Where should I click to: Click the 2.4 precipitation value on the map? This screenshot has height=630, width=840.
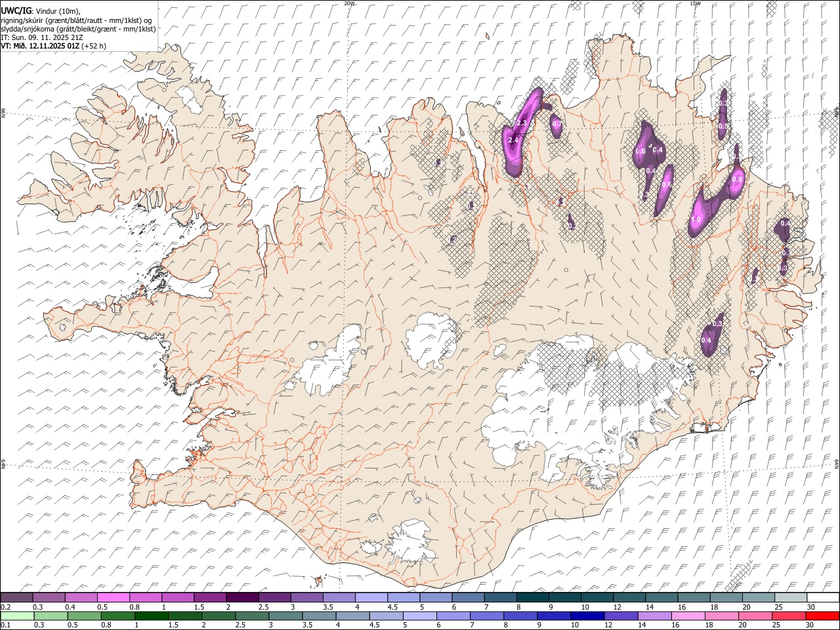513,140
